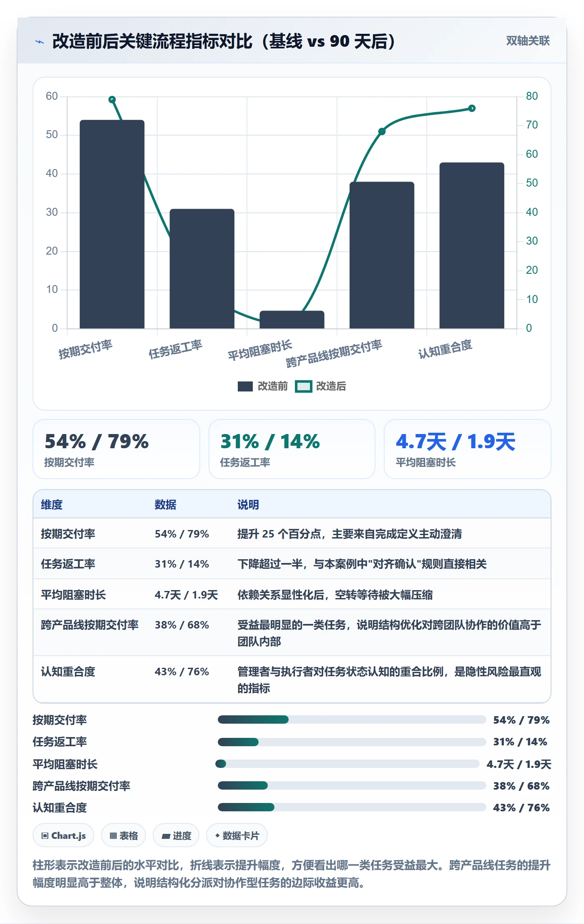
Task: Click the 说明 column header
Action: click(248, 505)
